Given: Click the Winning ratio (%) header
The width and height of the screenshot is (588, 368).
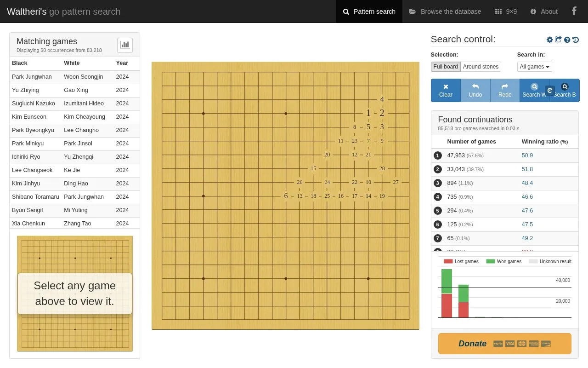Looking at the screenshot, I should point(545,142).
